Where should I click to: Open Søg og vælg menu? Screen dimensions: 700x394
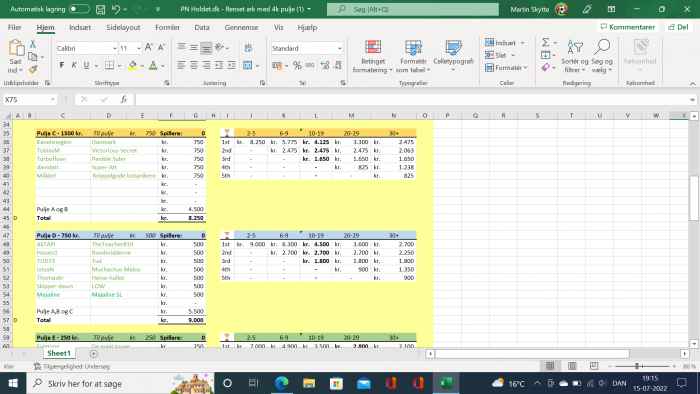[602, 57]
